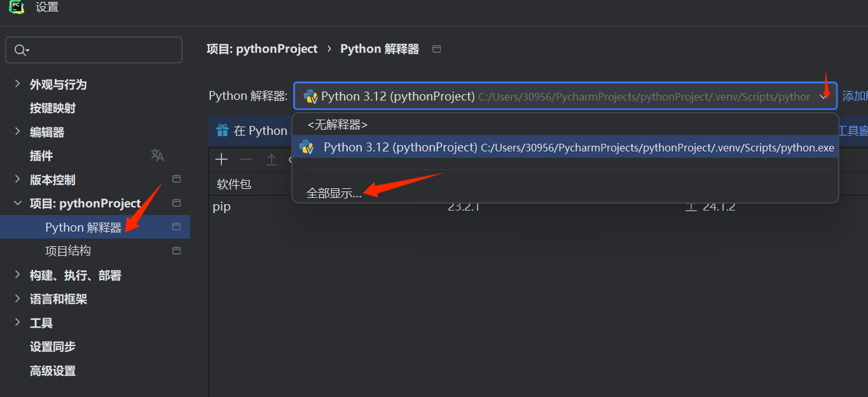Image resolution: width=868 pixels, height=397 pixels.
Task: Open the 按键映射 settings page
Action: (53, 108)
